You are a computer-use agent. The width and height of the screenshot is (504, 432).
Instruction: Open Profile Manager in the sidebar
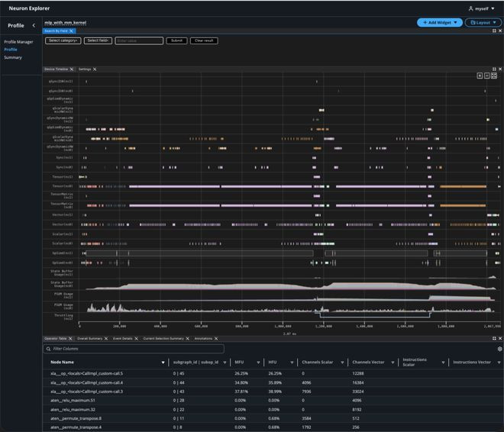(18, 42)
